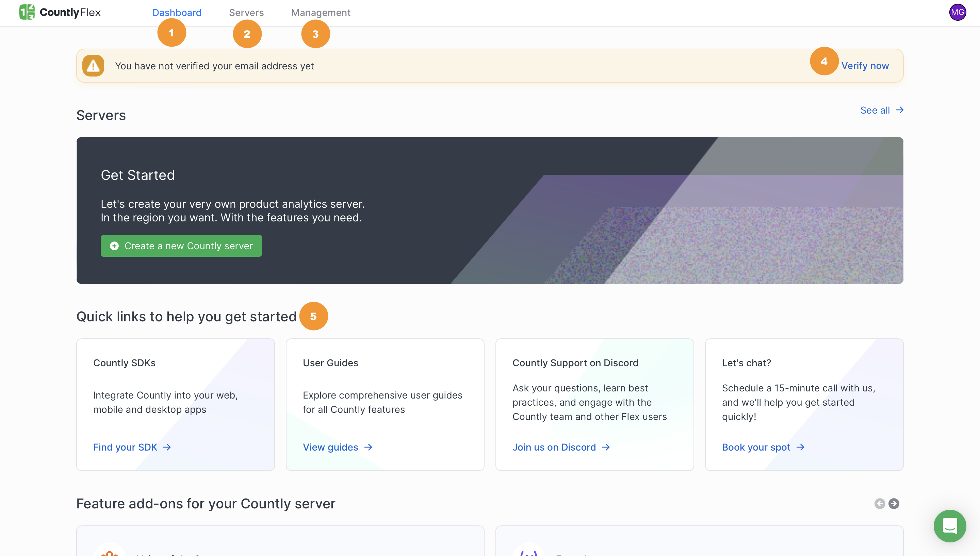The width and height of the screenshot is (980, 556).
Task: Click arrow beside View guides
Action: [368, 447]
